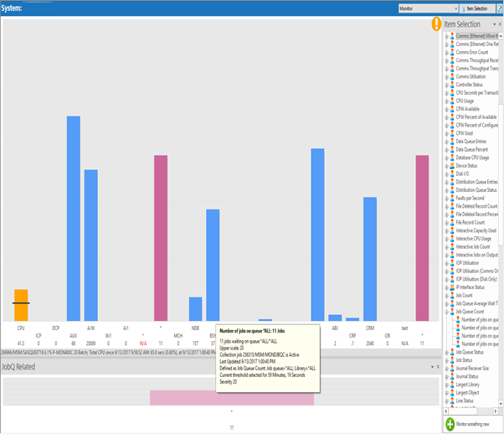Collapse the Job Queue Count tree node
504x434 pixels.
(445, 311)
